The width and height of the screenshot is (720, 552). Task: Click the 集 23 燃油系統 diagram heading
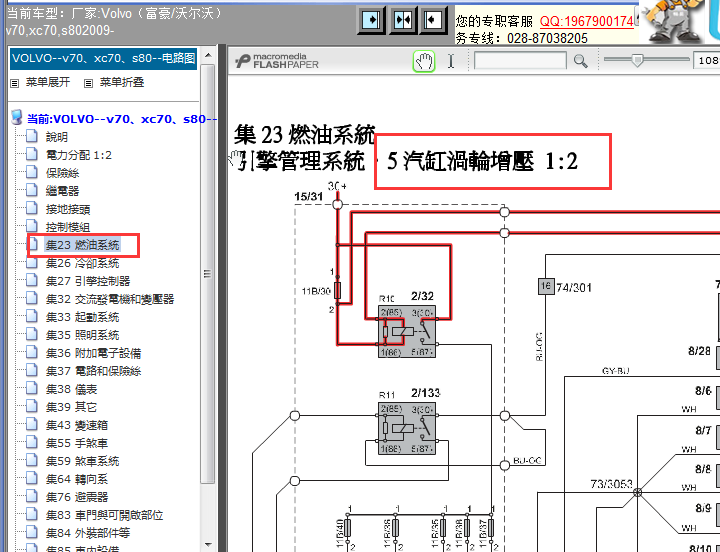pyautogui.click(x=304, y=135)
